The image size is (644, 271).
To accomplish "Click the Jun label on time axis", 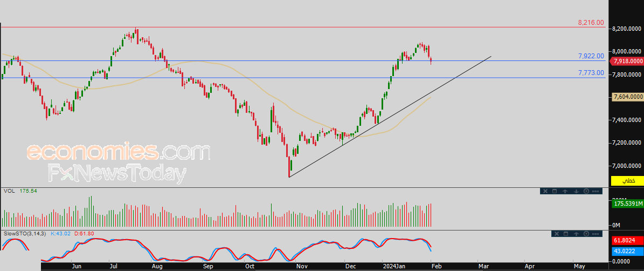I will click(77, 267).
